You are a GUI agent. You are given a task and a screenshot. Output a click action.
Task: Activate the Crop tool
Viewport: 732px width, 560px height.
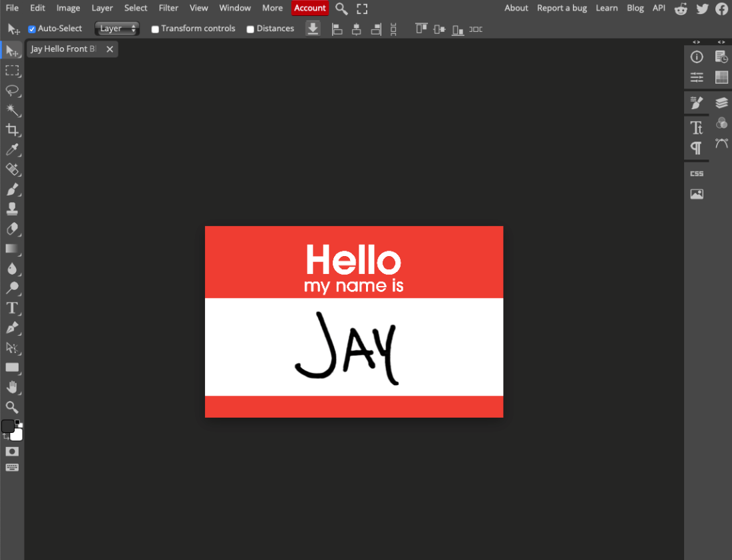click(x=12, y=130)
